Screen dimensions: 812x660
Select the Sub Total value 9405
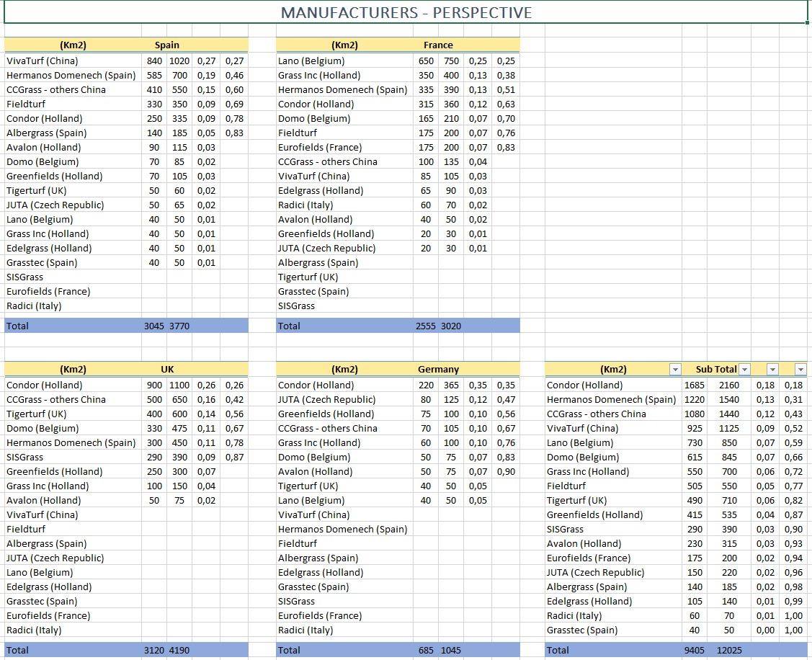coord(695,650)
